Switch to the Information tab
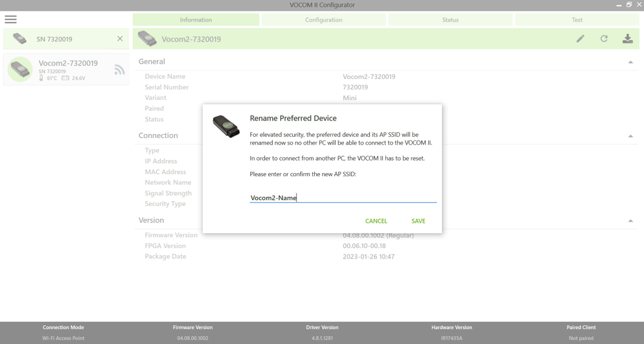Screen dimensions: 644x344 (x=196, y=19)
